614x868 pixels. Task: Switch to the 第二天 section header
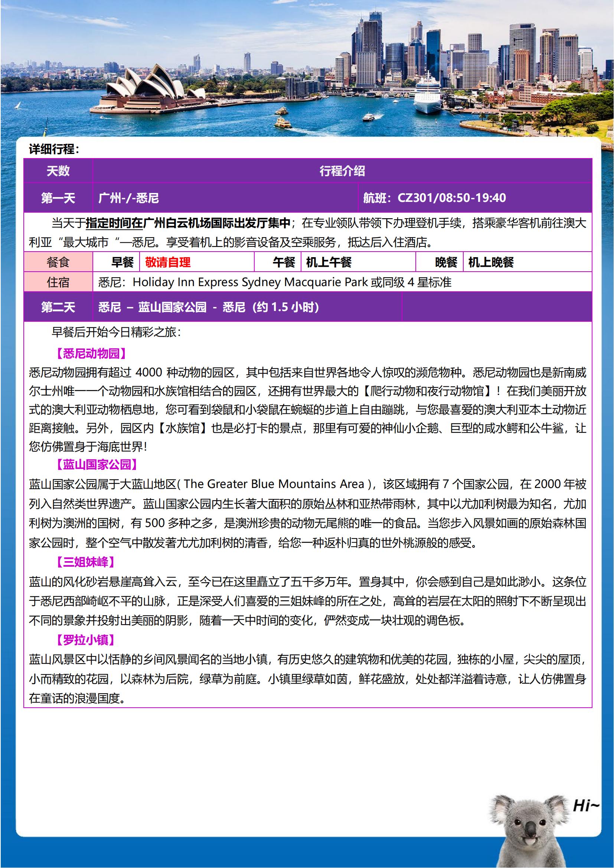click(58, 308)
